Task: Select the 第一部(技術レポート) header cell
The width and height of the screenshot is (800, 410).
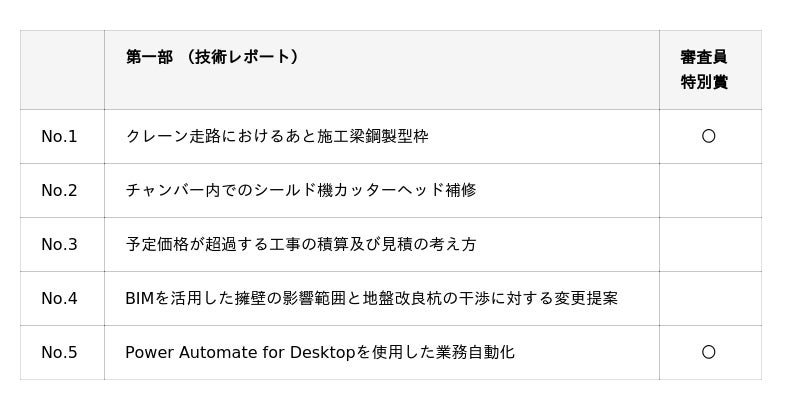Action: 212,57
